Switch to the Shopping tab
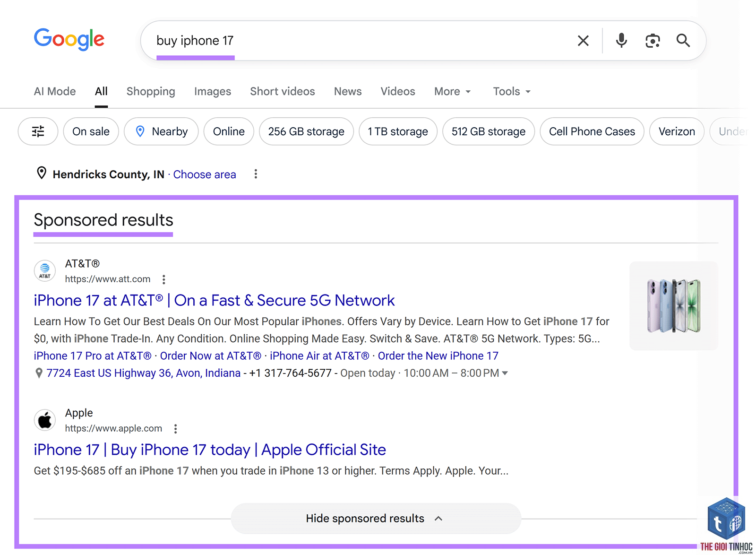 tap(151, 92)
